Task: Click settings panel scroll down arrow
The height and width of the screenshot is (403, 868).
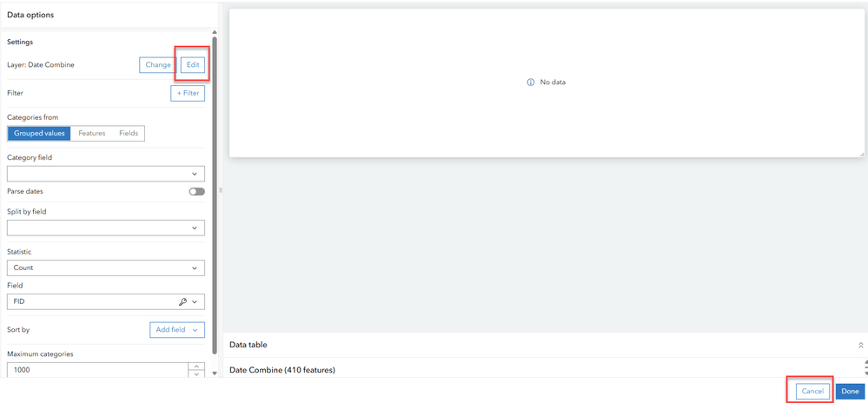Action: 215,373
